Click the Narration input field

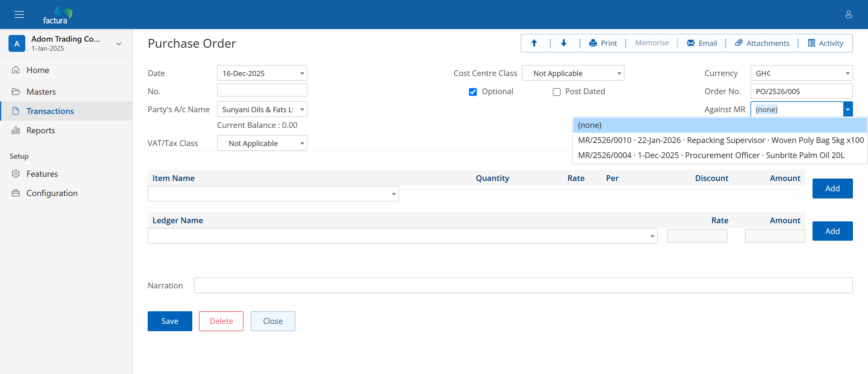523,285
